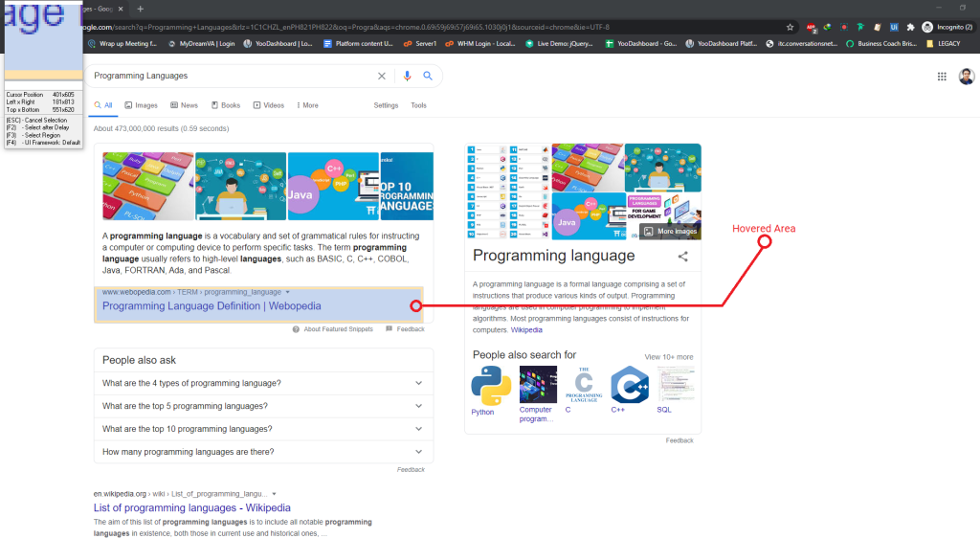980x539 pixels.
Task: Click the "More images" button
Action: click(x=670, y=231)
